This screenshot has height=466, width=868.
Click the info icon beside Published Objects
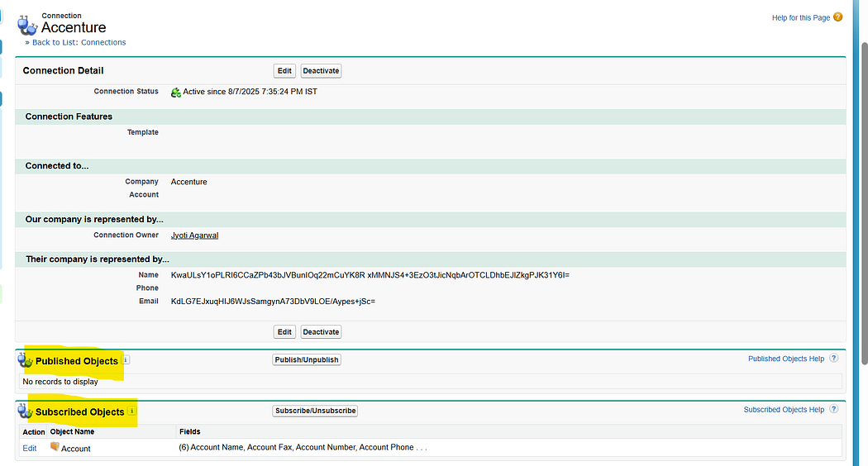pos(126,360)
